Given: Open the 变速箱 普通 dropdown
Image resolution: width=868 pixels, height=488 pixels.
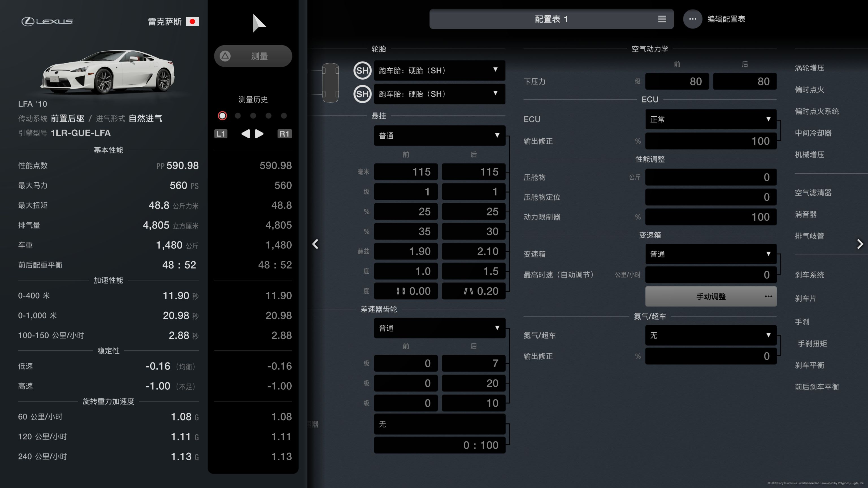Looking at the screenshot, I should [x=711, y=254].
